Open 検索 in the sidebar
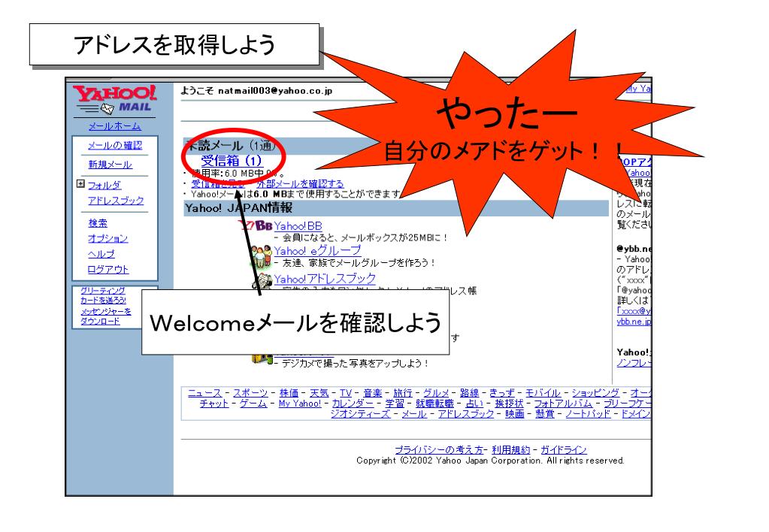 pyautogui.click(x=98, y=223)
